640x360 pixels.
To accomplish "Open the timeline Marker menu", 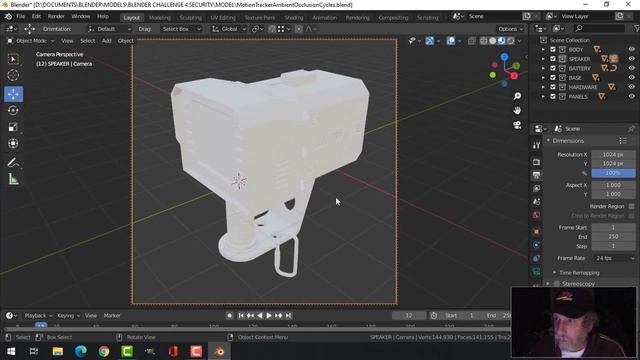I will tap(112, 316).
